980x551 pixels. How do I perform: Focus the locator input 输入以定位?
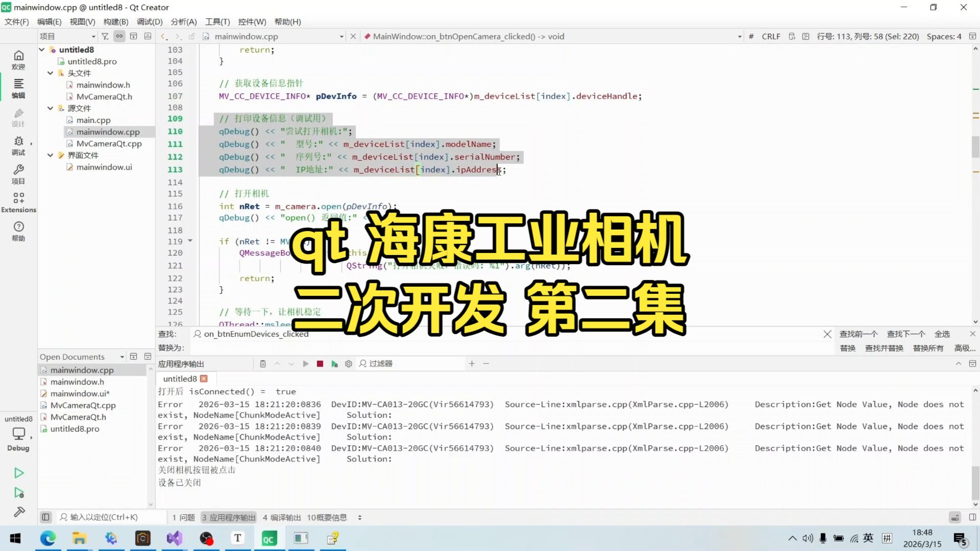point(111,517)
